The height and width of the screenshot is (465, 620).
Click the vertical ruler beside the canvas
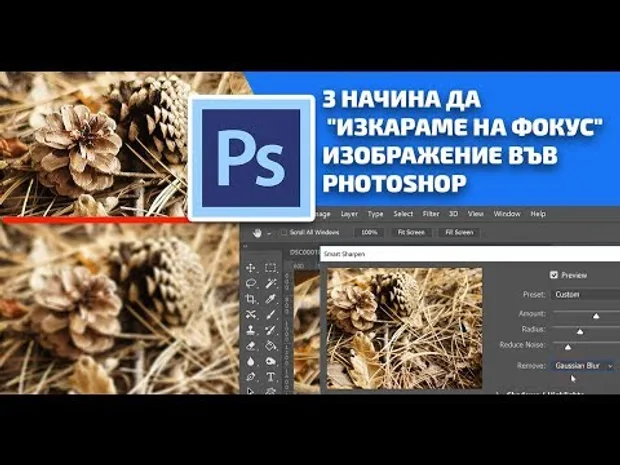click(288, 332)
